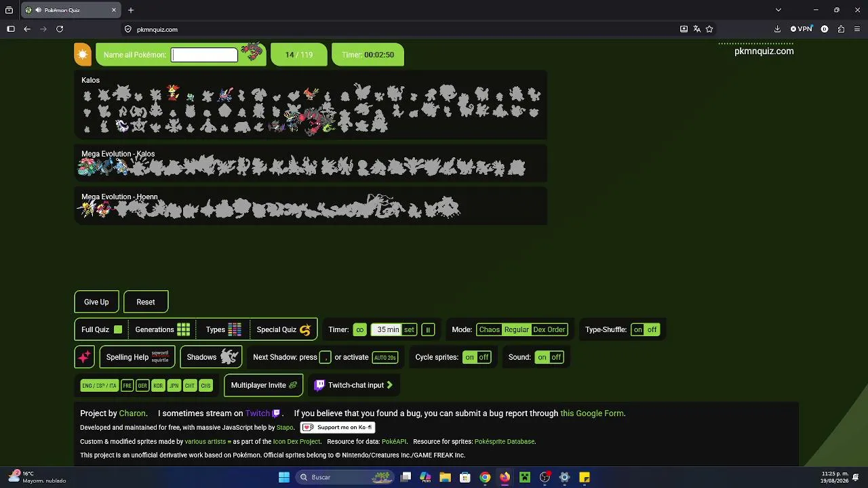Select Chaos mode
Viewport: 868px width, 488px height.
(489, 330)
